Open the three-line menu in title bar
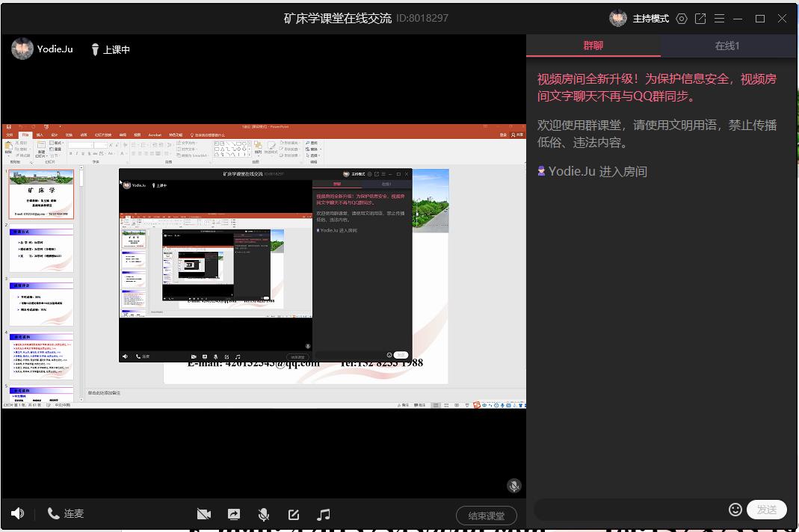The width and height of the screenshot is (799, 532). pyautogui.click(x=719, y=19)
